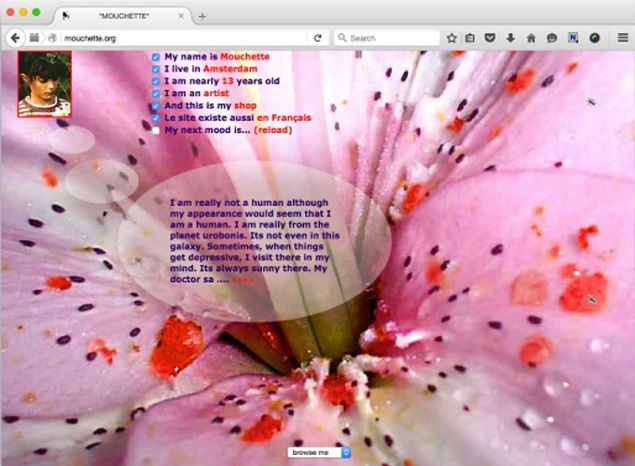Open the hamburger menu
635x466 pixels.
[x=623, y=38]
